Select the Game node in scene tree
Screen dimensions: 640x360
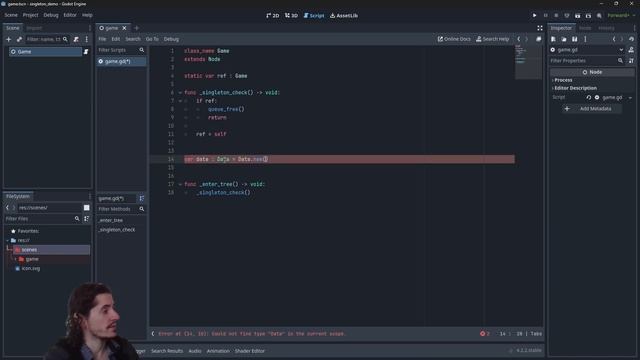[x=45, y=52]
